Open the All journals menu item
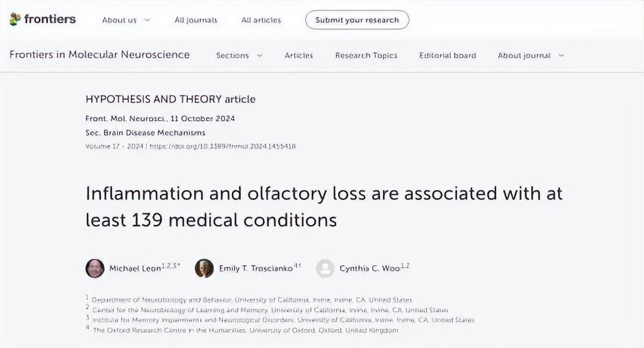The width and height of the screenshot is (644, 348). point(196,20)
